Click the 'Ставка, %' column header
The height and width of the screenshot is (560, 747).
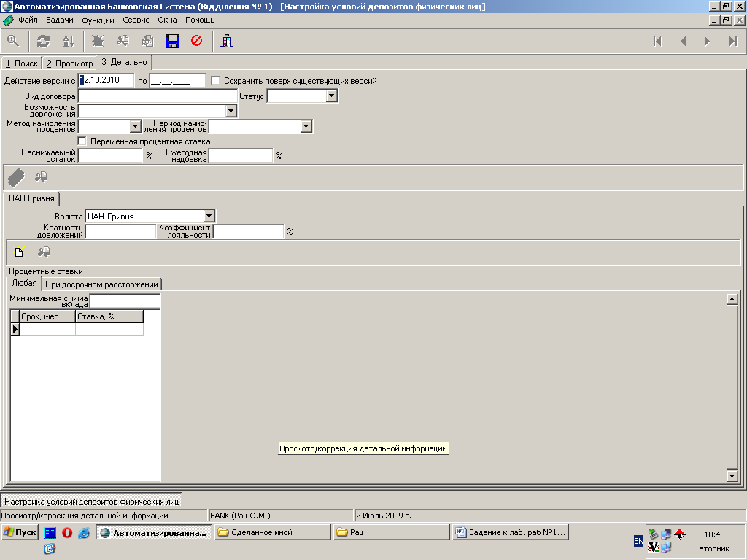point(109,316)
